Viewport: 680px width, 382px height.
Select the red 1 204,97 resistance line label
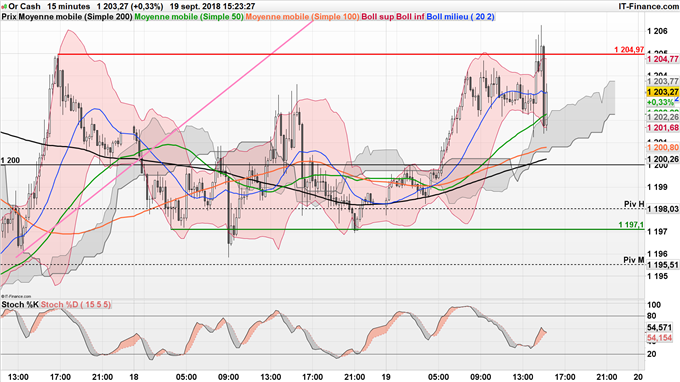629,49
